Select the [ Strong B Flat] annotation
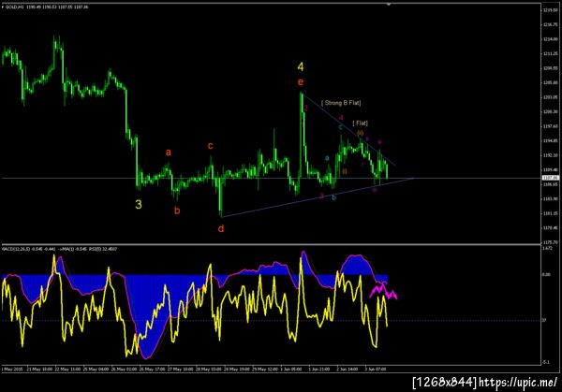The image size is (562, 392). tap(341, 103)
